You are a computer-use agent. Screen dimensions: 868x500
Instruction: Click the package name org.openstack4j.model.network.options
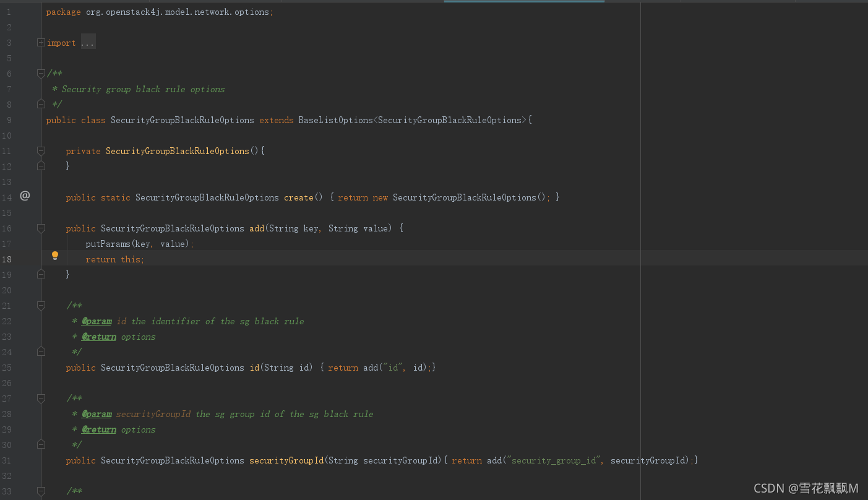point(178,12)
